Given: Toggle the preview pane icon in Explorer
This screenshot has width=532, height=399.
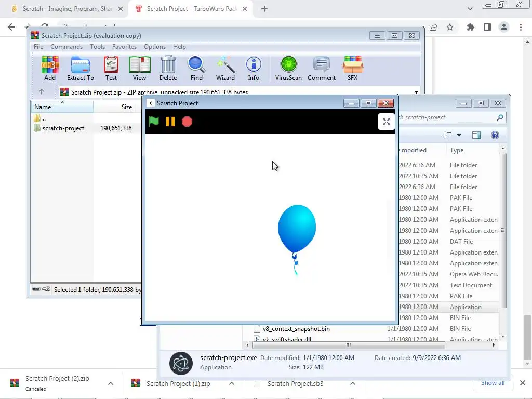Looking at the screenshot, I should click(476, 135).
